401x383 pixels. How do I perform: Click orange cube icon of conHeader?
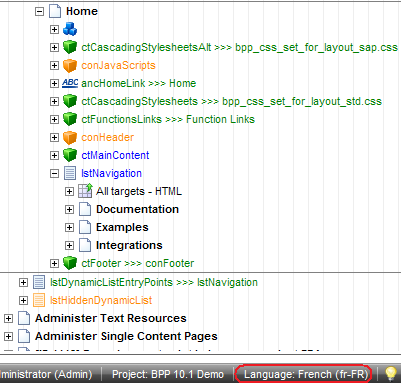tap(70, 137)
